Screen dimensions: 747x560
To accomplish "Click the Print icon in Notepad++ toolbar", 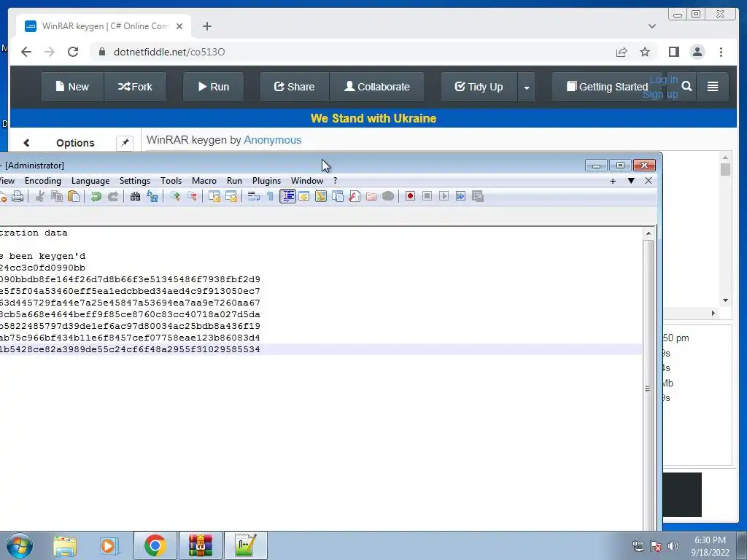I will (x=18, y=196).
